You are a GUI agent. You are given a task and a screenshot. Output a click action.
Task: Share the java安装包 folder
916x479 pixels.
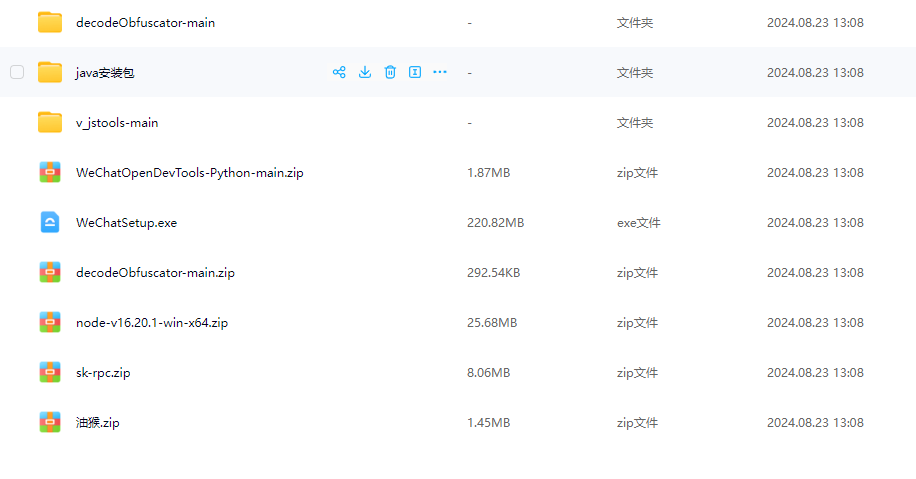coord(339,72)
